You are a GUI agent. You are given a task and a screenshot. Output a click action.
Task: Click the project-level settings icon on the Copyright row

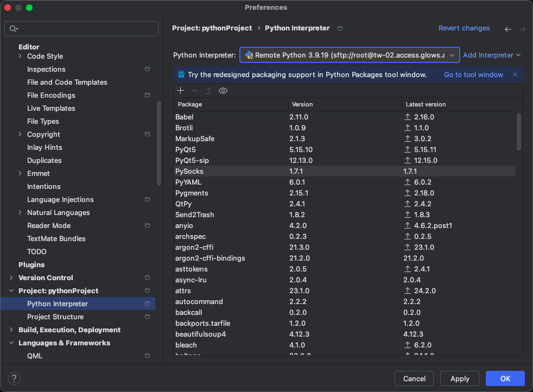click(x=147, y=134)
